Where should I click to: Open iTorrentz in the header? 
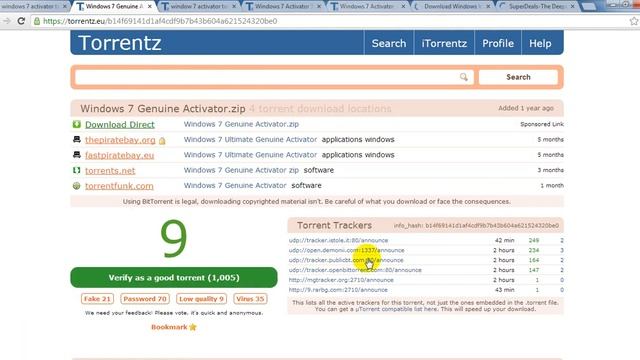point(444,43)
